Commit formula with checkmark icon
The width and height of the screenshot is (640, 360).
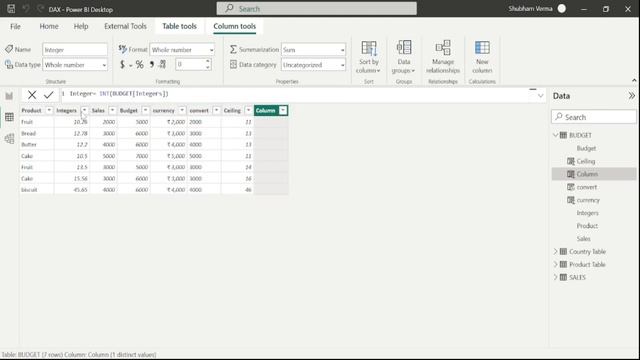(49, 95)
